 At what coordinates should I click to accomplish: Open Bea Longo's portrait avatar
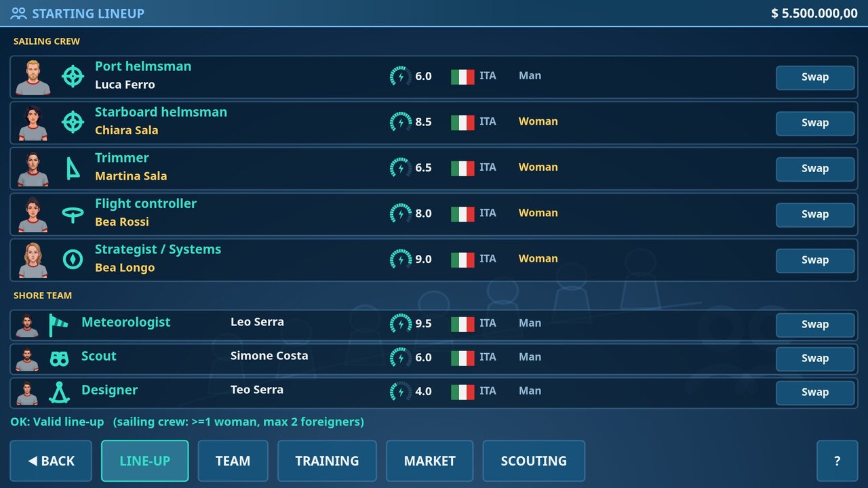point(33,260)
